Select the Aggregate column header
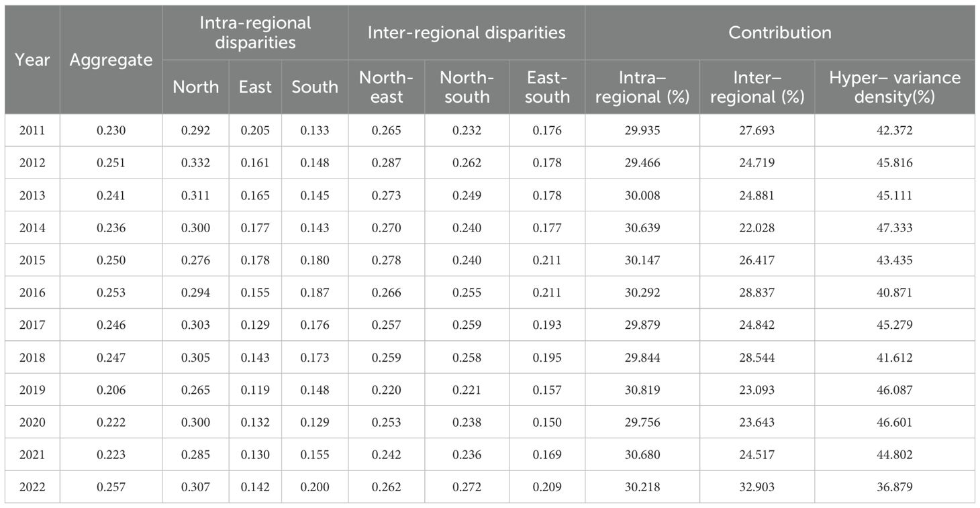 click(x=111, y=60)
